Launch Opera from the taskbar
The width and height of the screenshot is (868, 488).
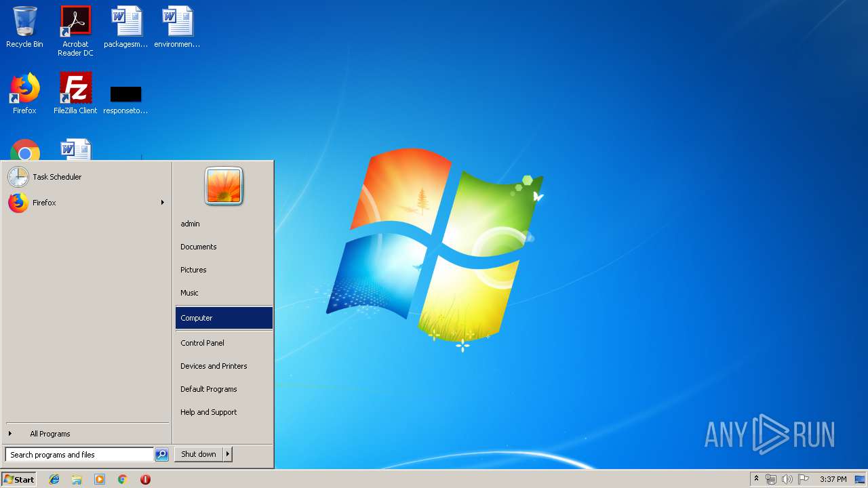(x=145, y=479)
